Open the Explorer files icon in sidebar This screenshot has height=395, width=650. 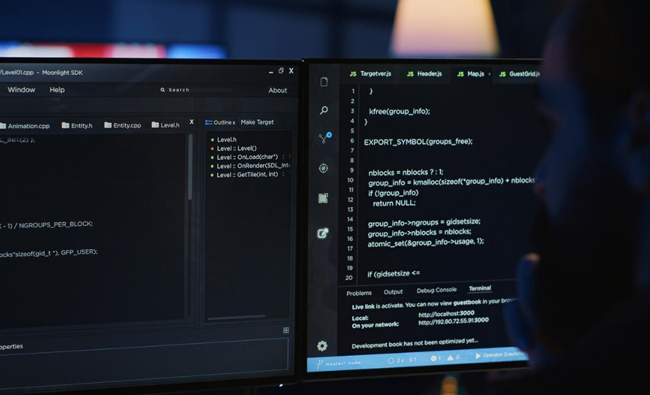point(324,82)
